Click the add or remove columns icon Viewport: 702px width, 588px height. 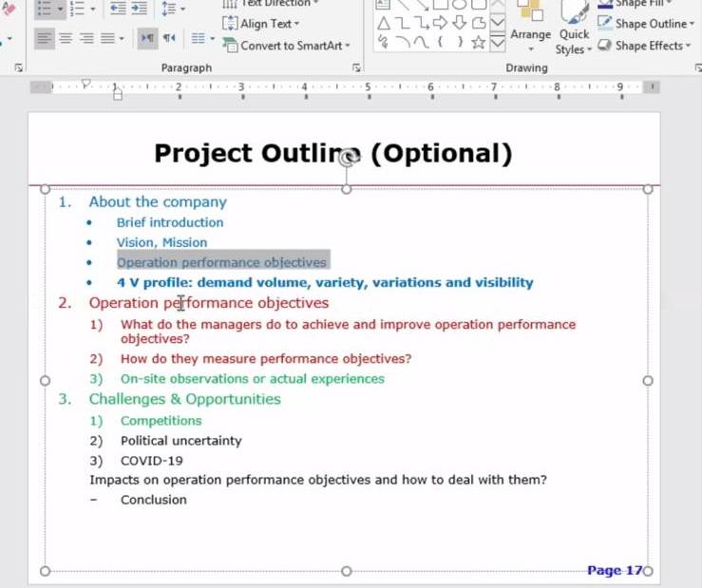(x=198, y=38)
